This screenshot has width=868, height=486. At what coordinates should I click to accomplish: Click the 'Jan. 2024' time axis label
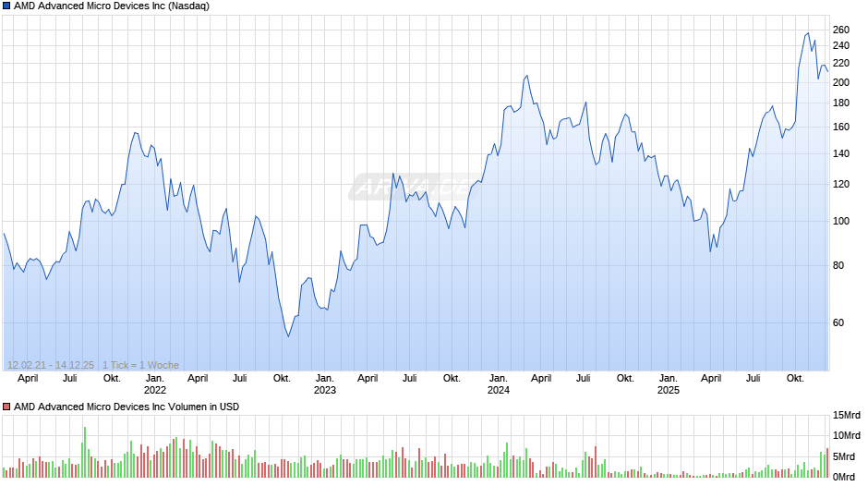click(x=499, y=384)
